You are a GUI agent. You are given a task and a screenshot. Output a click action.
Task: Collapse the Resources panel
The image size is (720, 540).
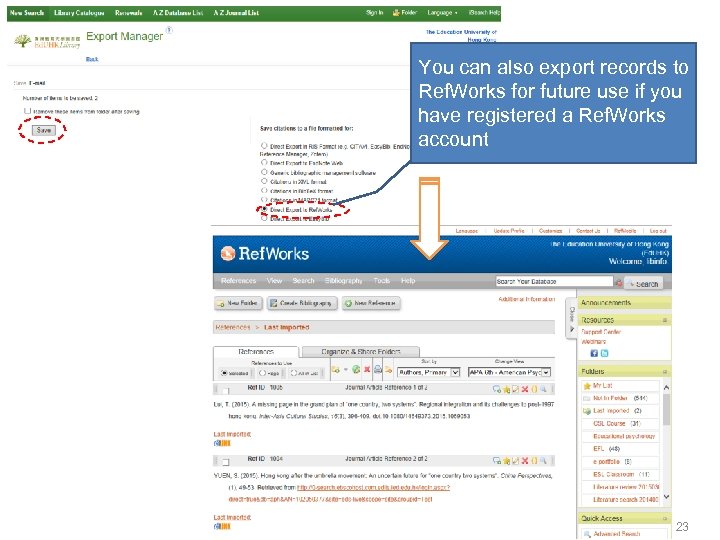664,320
